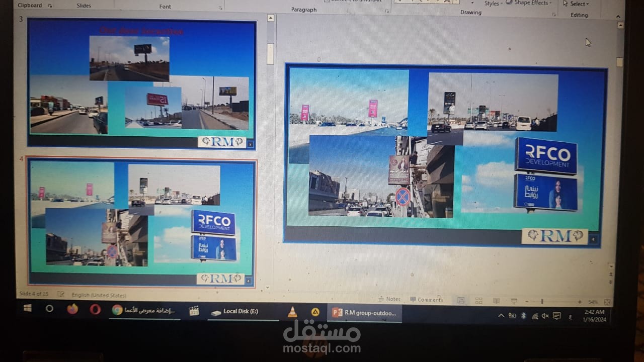Open Media Player Classic from taskbar
The image size is (644, 362).
[194, 311]
